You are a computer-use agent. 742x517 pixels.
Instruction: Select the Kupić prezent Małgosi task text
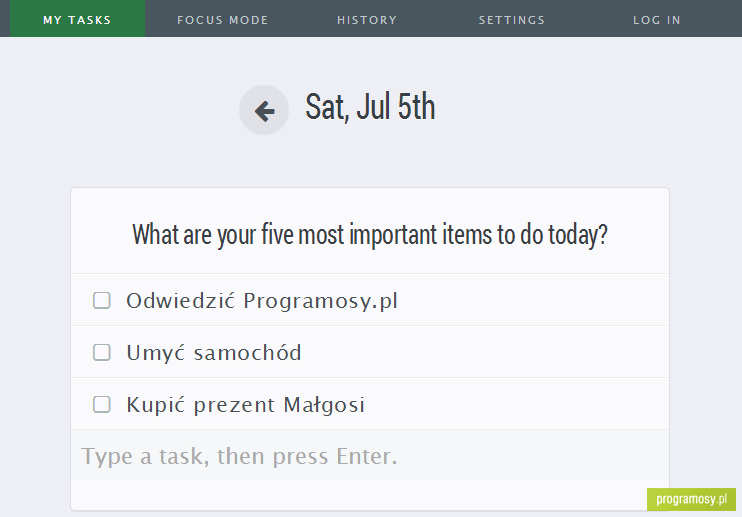246,405
